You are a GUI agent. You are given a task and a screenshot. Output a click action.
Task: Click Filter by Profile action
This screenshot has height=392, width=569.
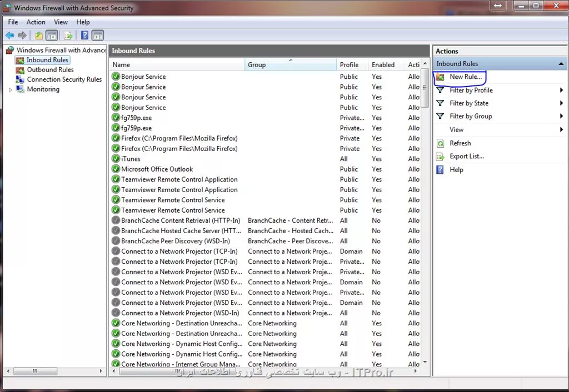click(471, 90)
